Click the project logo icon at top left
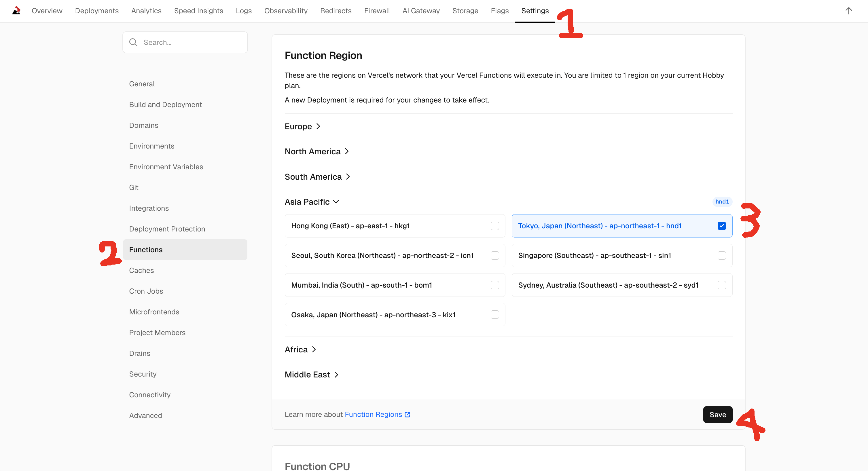The height and width of the screenshot is (471, 868). 16,11
